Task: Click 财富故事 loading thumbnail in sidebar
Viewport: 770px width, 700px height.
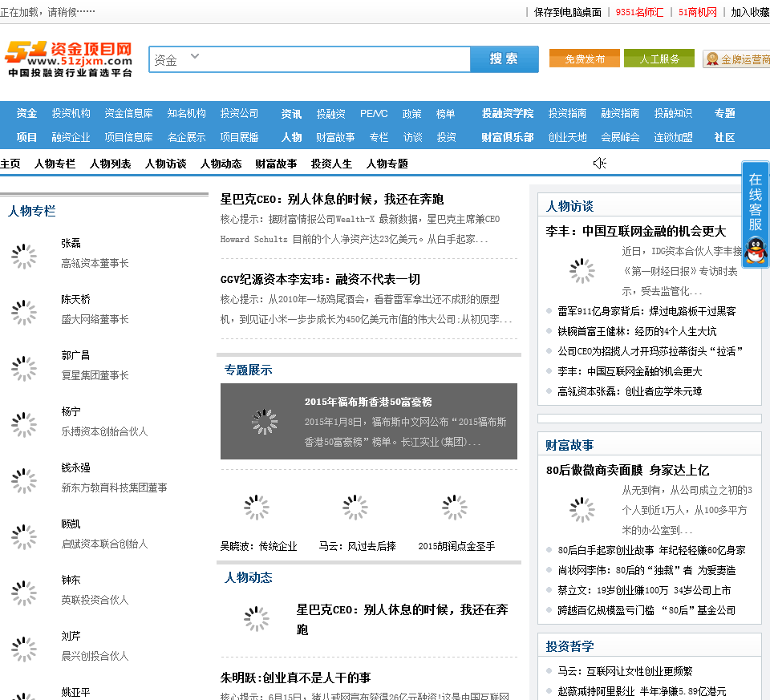Action: coord(582,509)
